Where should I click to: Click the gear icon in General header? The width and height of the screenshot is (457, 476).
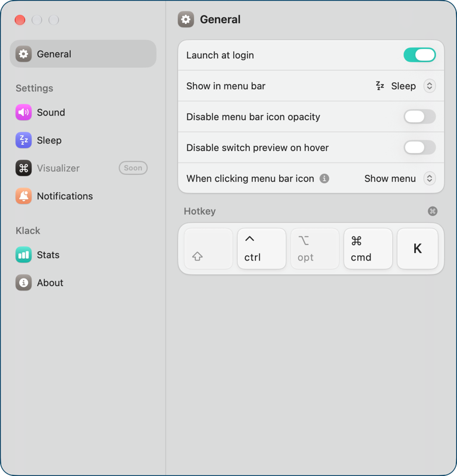(186, 20)
